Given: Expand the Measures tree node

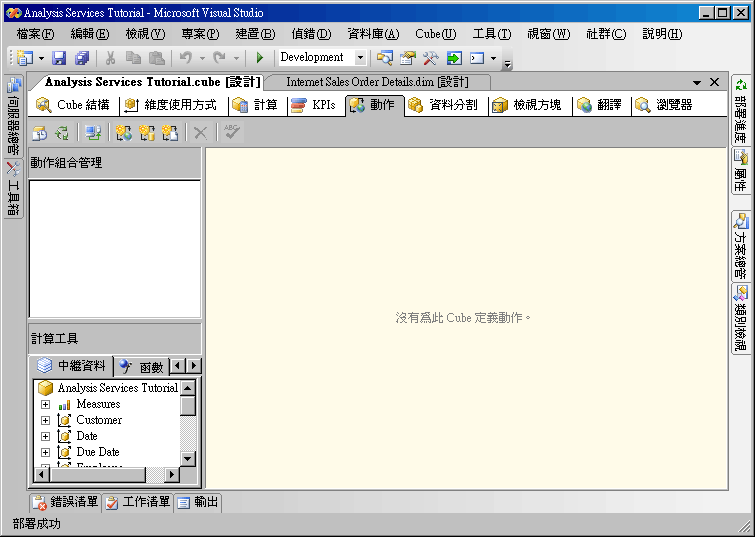Looking at the screenshot, I should click(x=45, y=404).
